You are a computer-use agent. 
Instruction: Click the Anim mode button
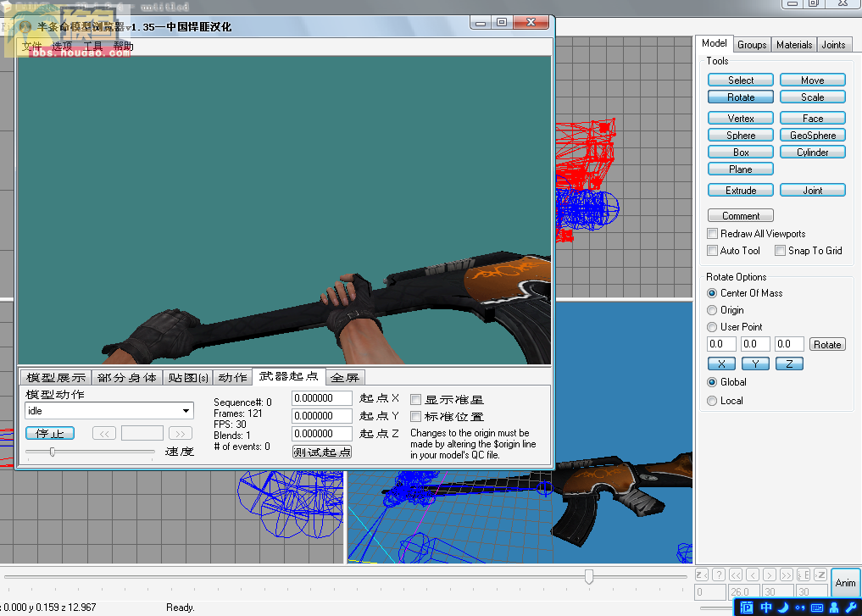[x=846, y=582]
